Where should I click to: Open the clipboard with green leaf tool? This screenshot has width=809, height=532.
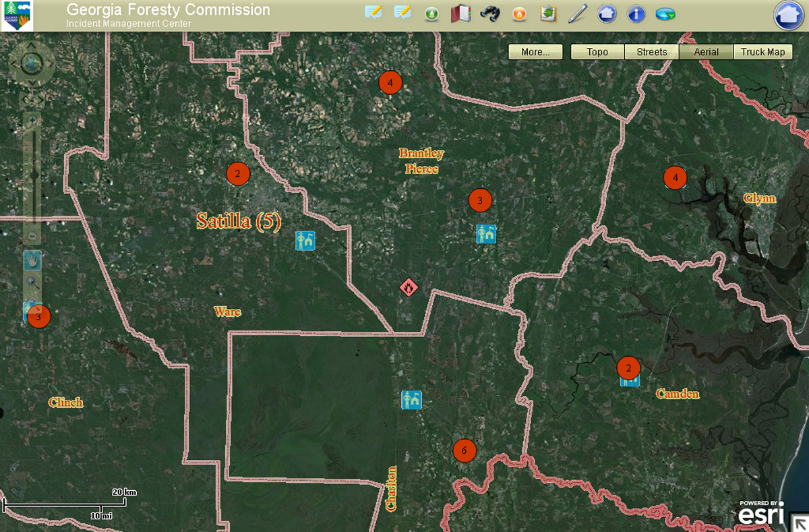[547, 13]
